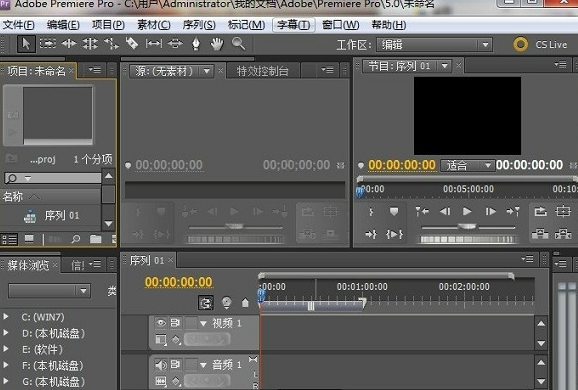Select the Pen tool

(x=196, y=44)
